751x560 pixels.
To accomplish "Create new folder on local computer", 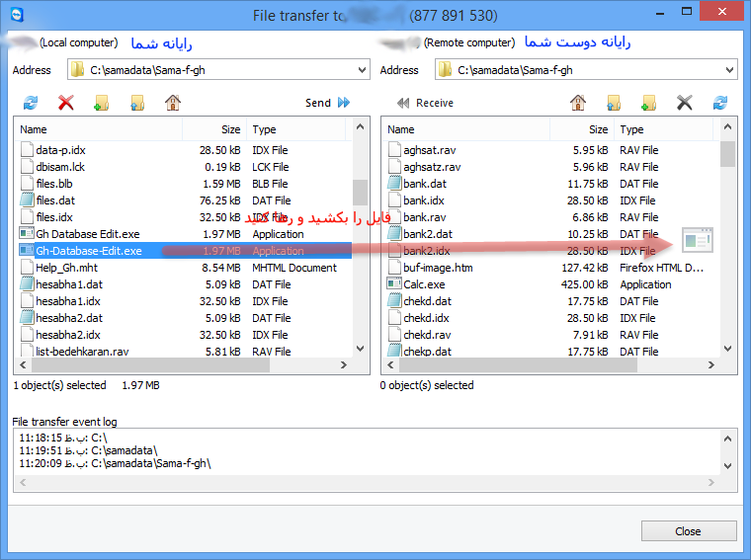I will (101, 103).
